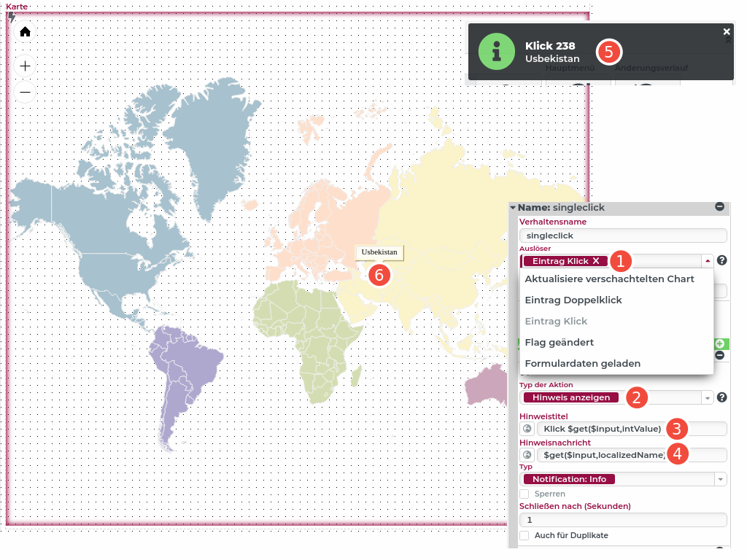Select the zoom in plus icon

coord(25,65)
